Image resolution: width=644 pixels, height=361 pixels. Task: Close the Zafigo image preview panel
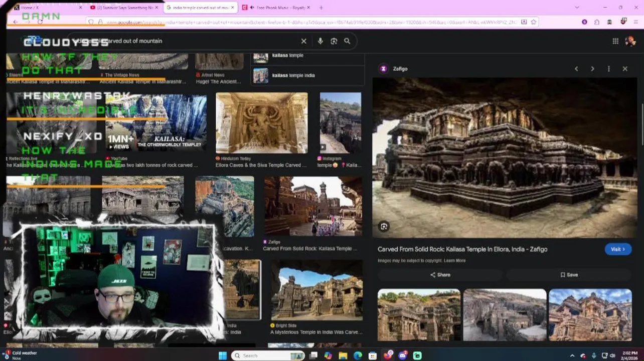pyautogui.click(x=625, y=69)
